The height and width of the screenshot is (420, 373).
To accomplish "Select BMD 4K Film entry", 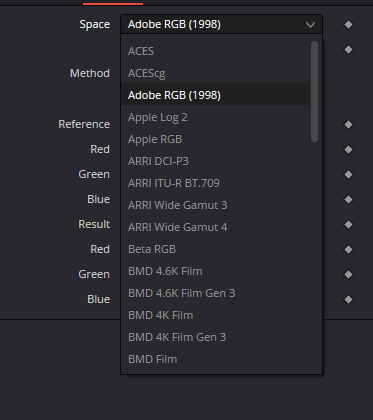I will [x=215, y=315].
